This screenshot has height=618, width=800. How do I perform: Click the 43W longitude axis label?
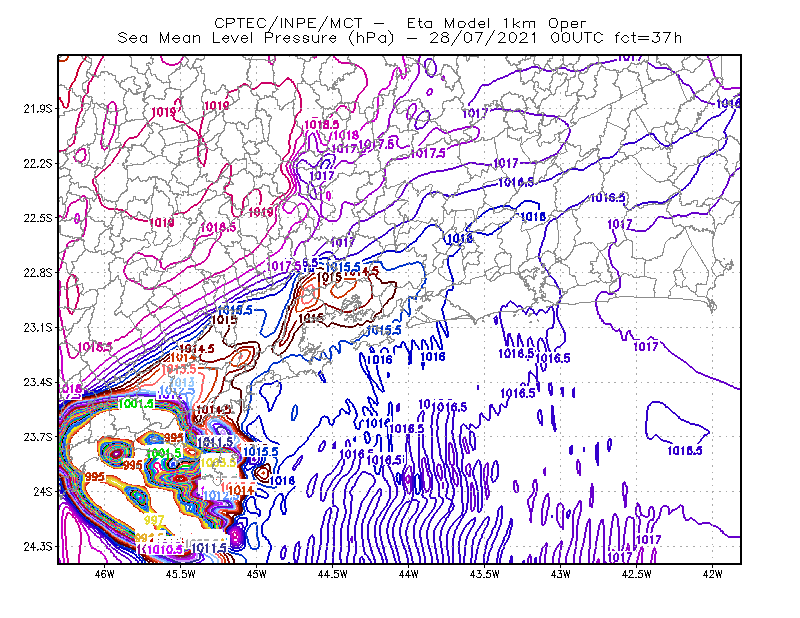pyautogui.click(x=561, y=574)
